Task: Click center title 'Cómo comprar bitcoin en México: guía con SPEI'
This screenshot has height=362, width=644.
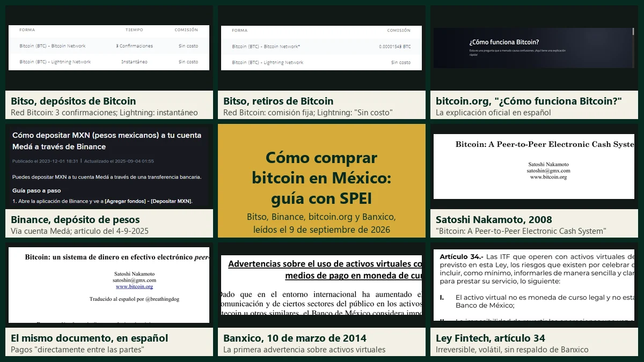Action: pos(321,178)
